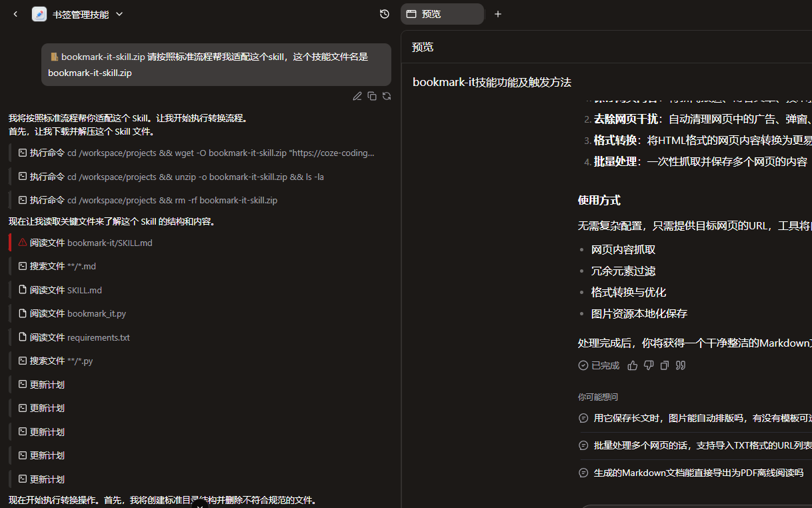This screenshot has height=508, width=812.
Task: Add a new tab with plus button
Action: (x=498, y=14)
